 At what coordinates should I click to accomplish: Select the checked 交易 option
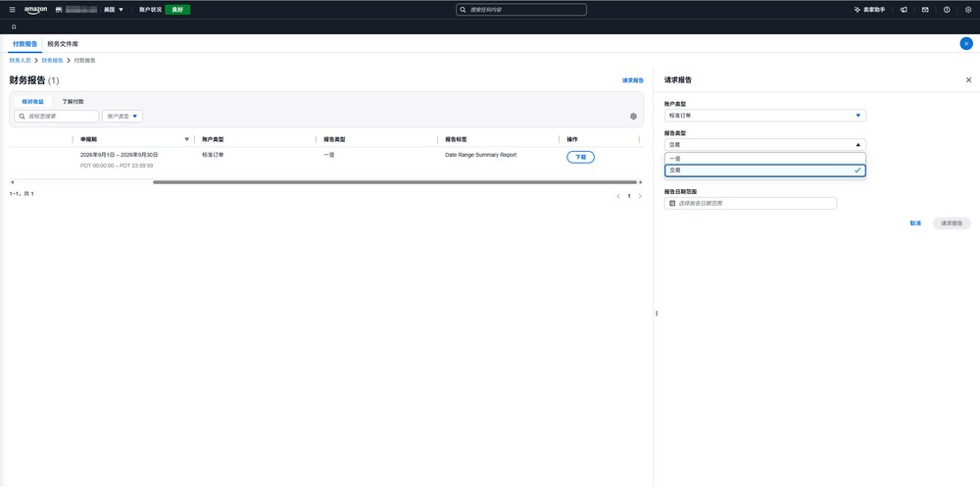(765, 170)
